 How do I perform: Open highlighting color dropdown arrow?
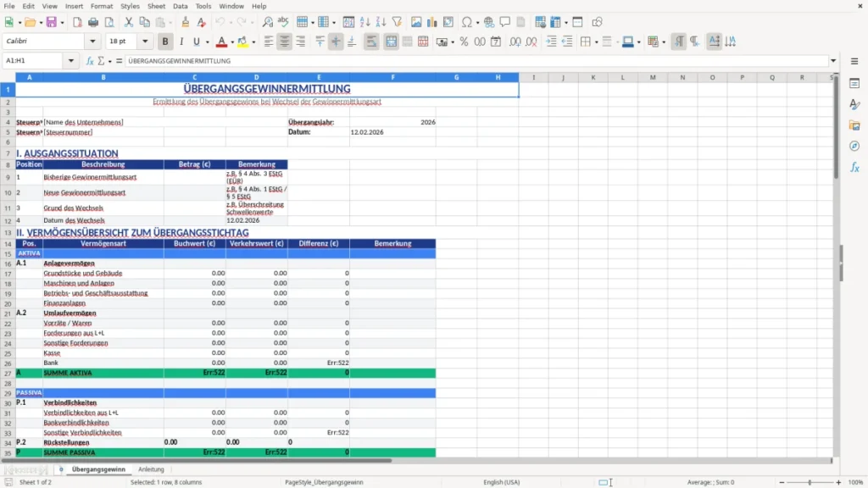click(253, 42)
